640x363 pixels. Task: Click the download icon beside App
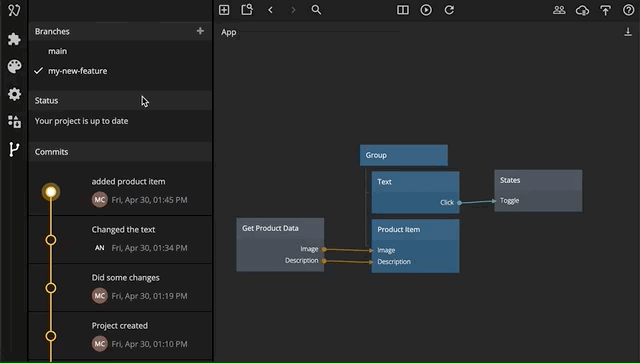628,32
